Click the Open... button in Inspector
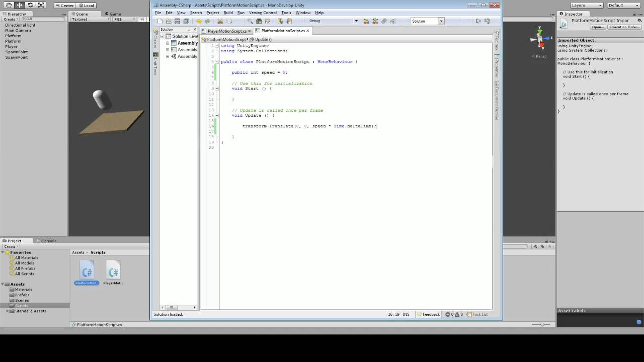644x362 pixels. 597,27
